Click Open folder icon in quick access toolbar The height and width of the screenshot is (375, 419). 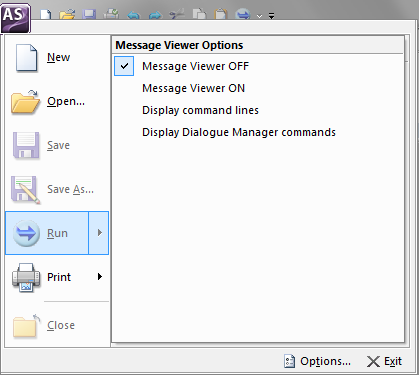[x=67, y=15]
